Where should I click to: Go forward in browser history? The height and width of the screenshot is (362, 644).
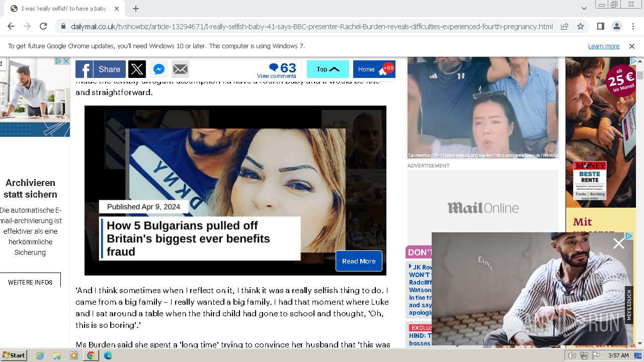[27, 27]
